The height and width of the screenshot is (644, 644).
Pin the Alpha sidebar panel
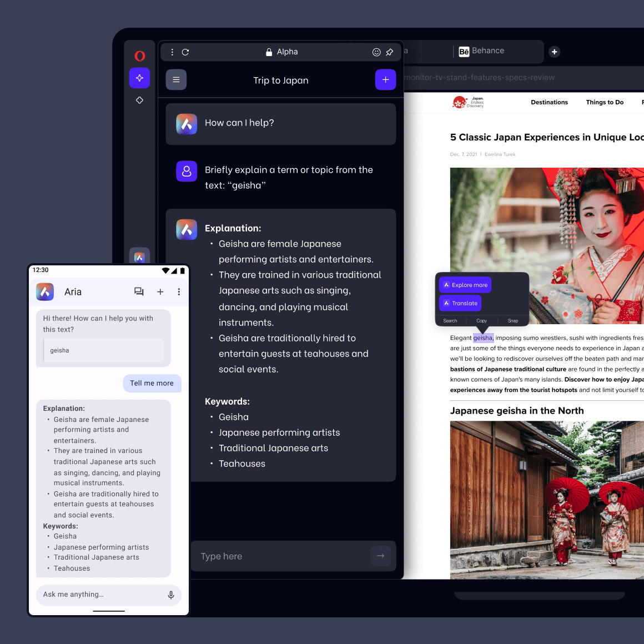point(390,52)
